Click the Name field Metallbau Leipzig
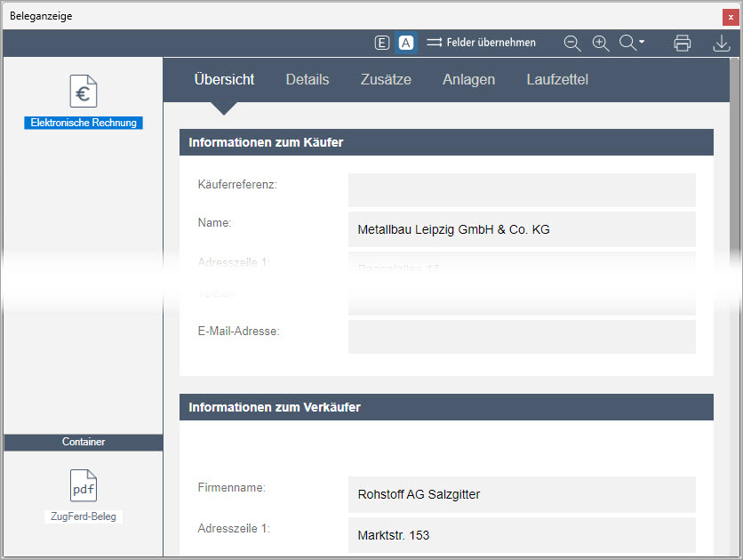The width and height of the screenshot is (743, 560). 522,229
